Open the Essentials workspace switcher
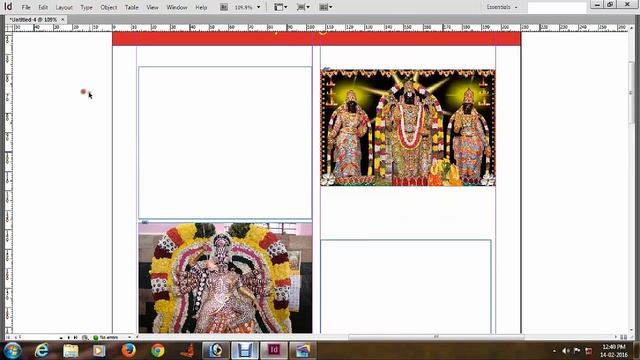 tap(502, 7)
